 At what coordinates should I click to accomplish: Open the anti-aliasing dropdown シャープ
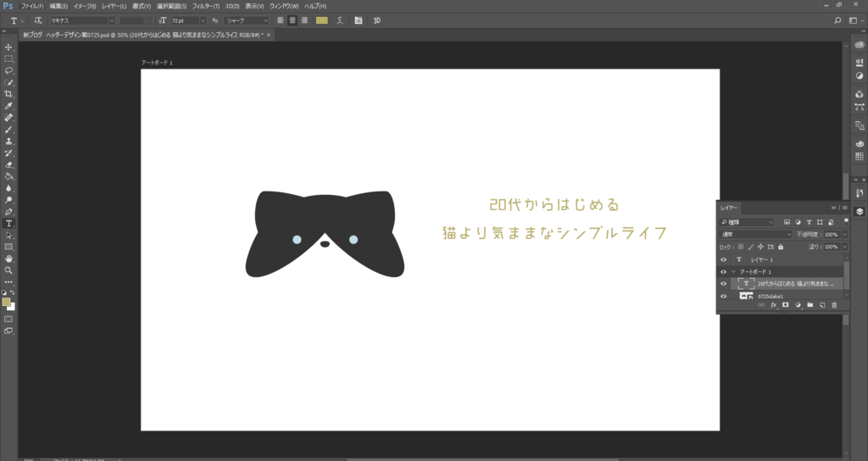coord(247,20)
